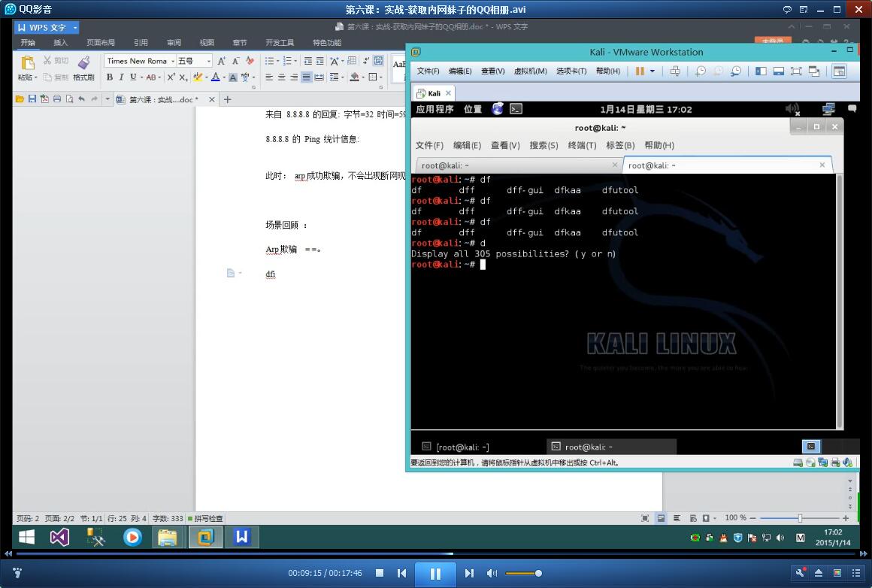Open the font size 五号 dropdown
Screen dimensions: 872x588
click(x=208, y=61)
